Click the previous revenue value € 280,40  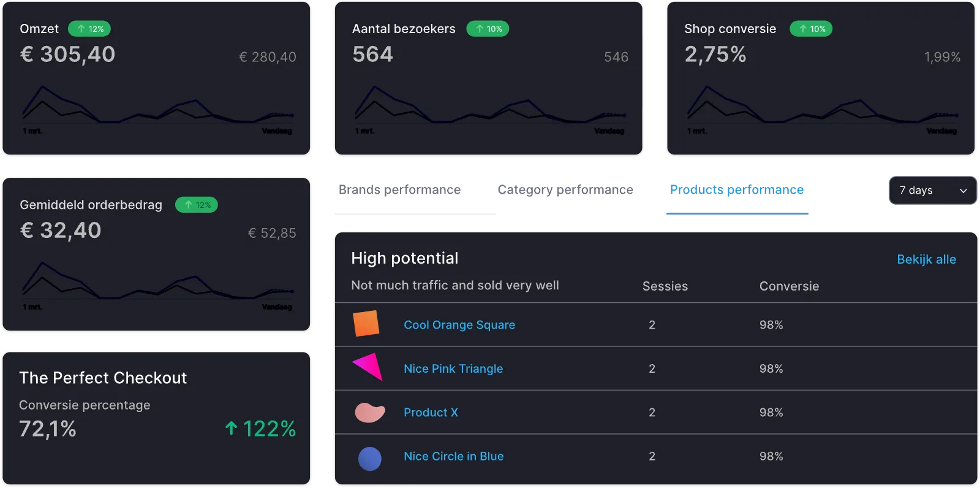(268, 57)
